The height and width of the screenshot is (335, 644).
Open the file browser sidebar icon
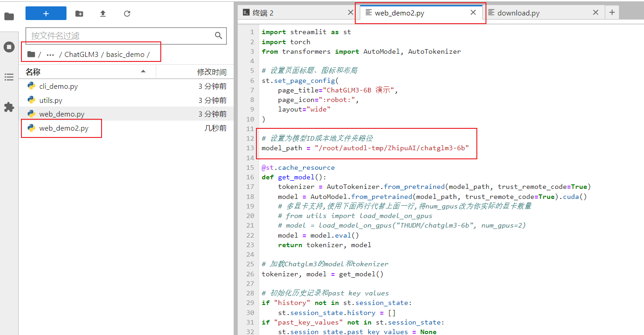click(x=9, y=17)
